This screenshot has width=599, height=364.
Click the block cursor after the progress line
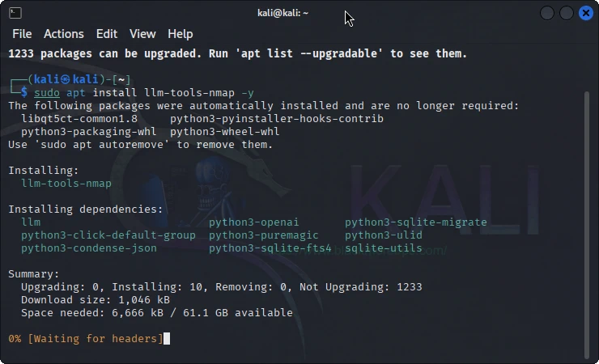[x=167, y=338]
